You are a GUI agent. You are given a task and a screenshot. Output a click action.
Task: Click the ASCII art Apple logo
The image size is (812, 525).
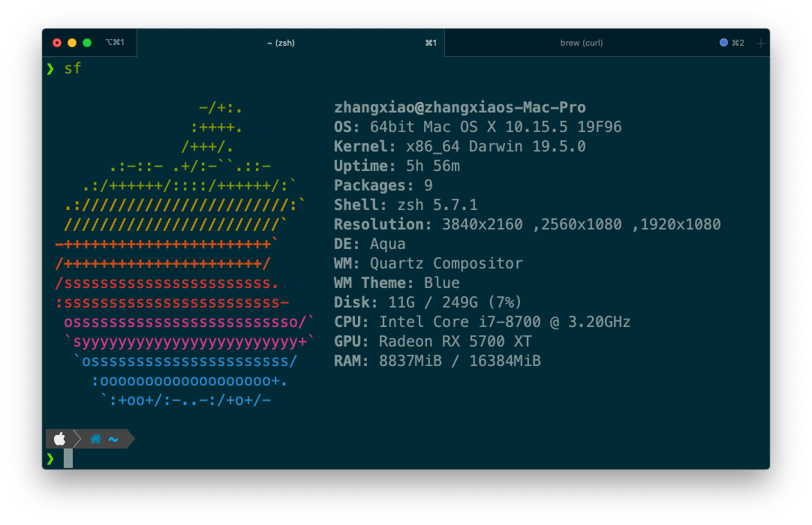182,255
